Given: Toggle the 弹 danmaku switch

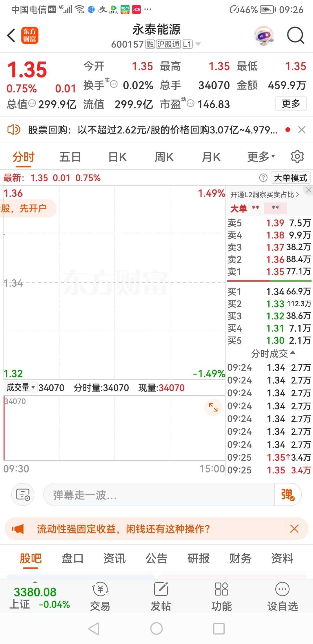Looking at the screenshot, I should (x=288, y=494).
